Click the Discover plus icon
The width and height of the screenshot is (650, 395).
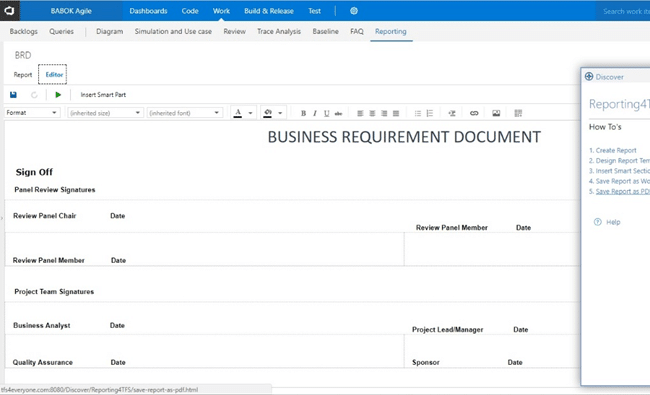(589, 76)
